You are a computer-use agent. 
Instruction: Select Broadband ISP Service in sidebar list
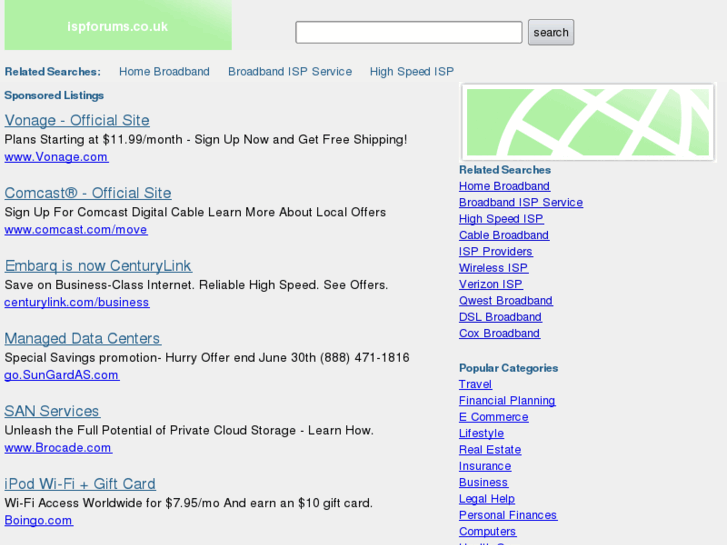pos(521,202)
